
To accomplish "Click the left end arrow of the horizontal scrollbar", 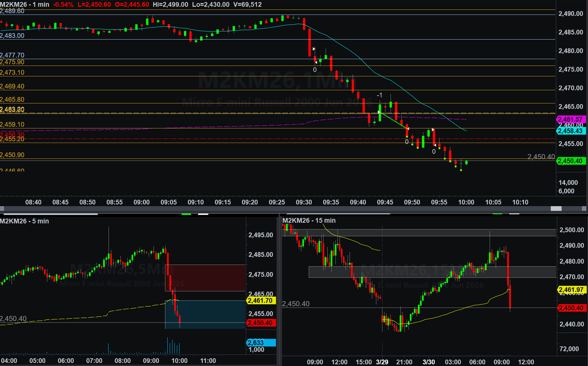I will pyautogui.click(x=2, y=209).
